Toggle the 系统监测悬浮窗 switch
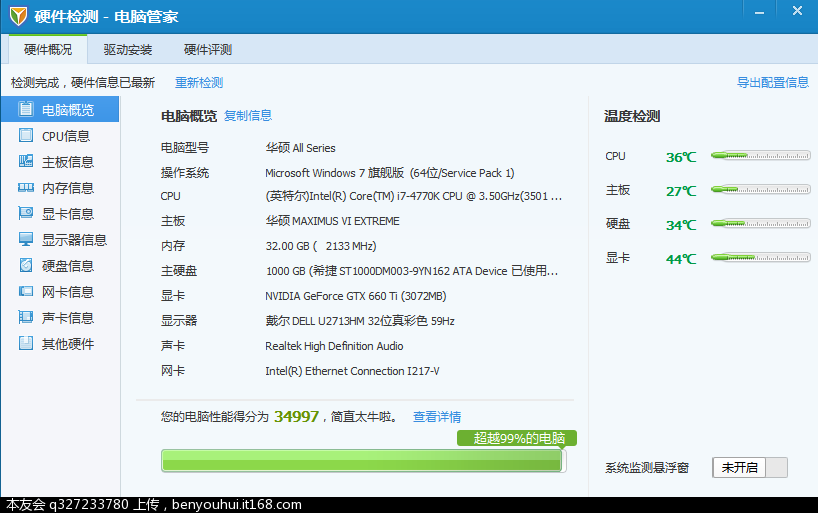Image resolution: width=818 pixels, height=513 pixels. click(x=750, y=467)
